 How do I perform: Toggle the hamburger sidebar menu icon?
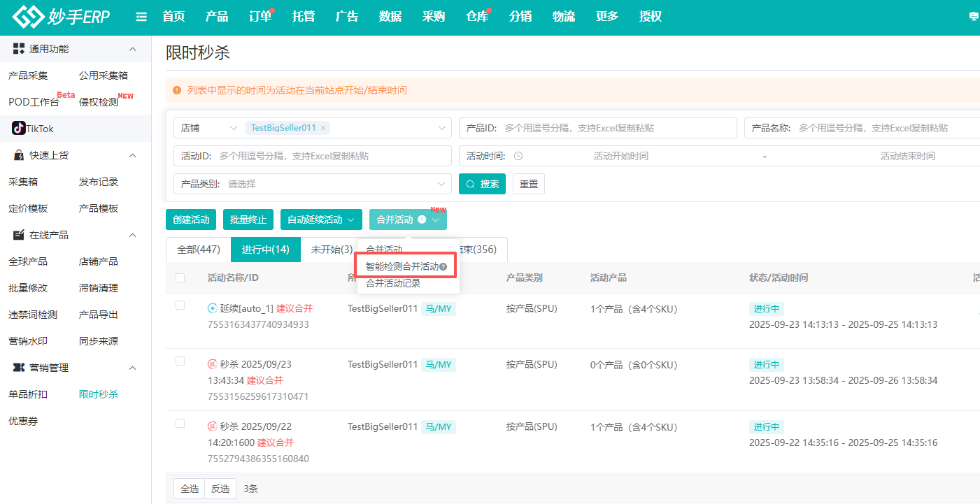tap(141, 17)
